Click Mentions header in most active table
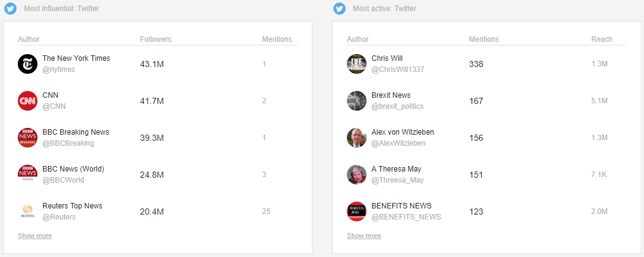This screenshot has height=257, width=644. [x=484, y=39]
